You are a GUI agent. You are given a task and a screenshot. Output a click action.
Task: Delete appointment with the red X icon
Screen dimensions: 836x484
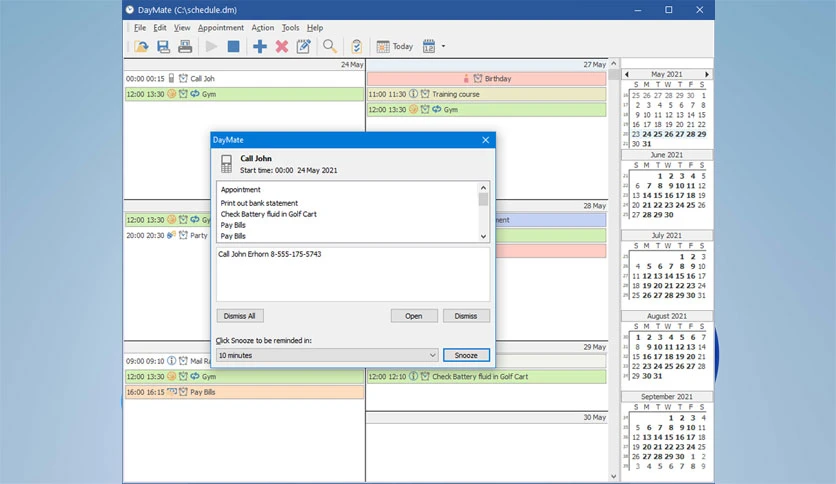click(282, 47)
